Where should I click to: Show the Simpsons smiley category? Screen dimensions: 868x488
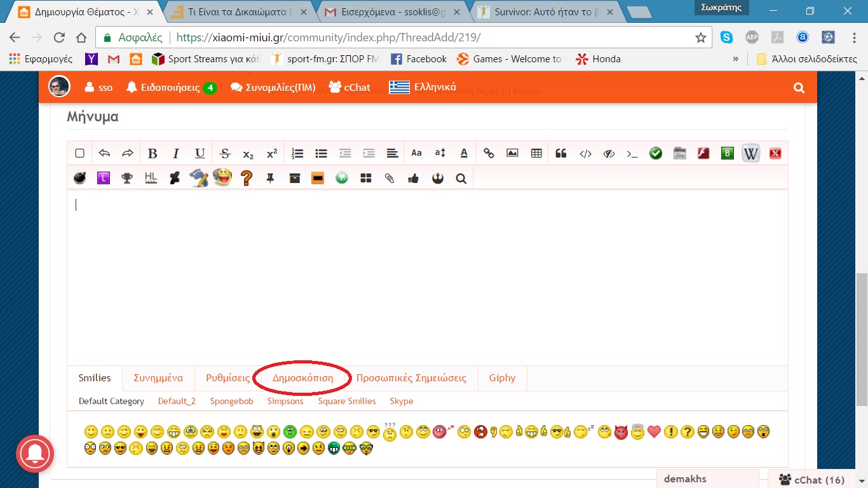pyautogui.click(x=286, y=401)
